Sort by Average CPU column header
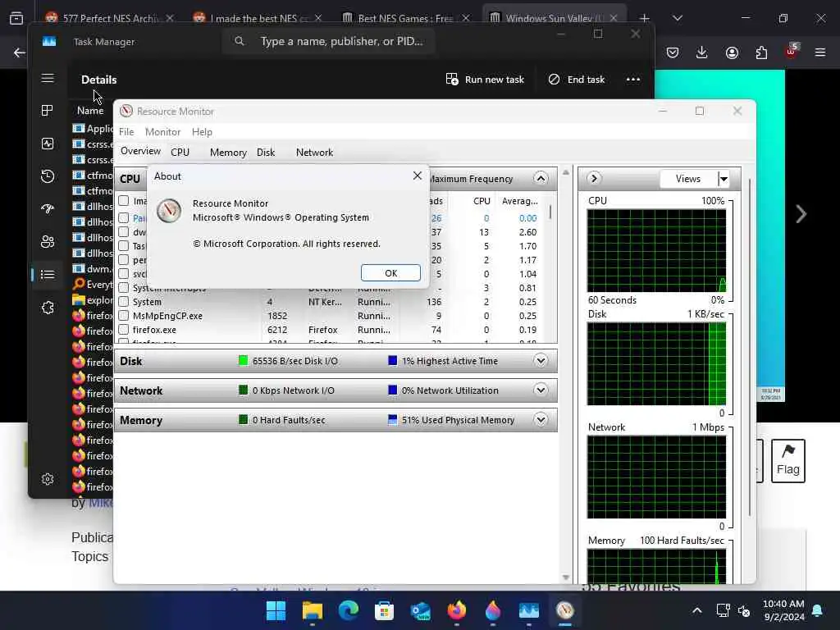The image size is (840, 630). (x=519, y=201)
